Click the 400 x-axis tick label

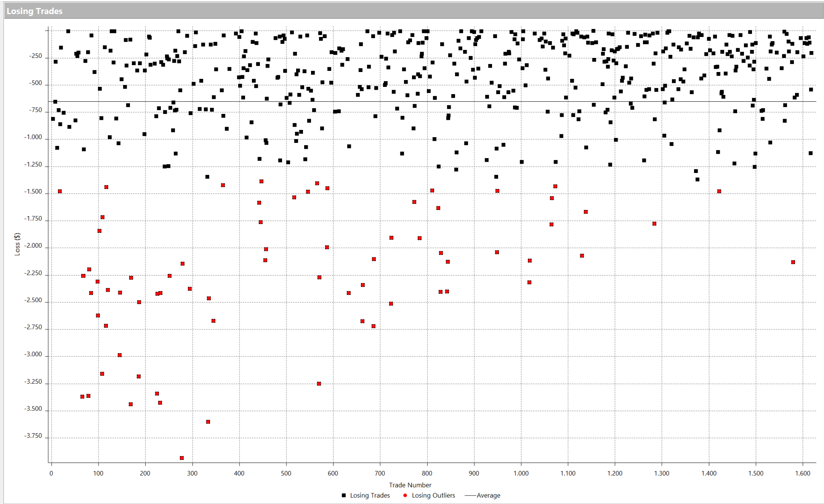coord(239,473)
